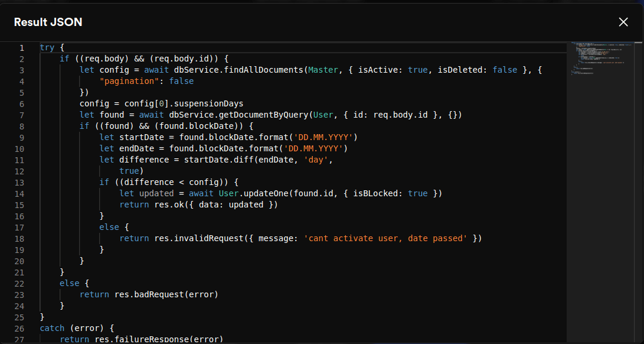
Task: Place cursor on the catch keyword
Action: tap(52, 328)
